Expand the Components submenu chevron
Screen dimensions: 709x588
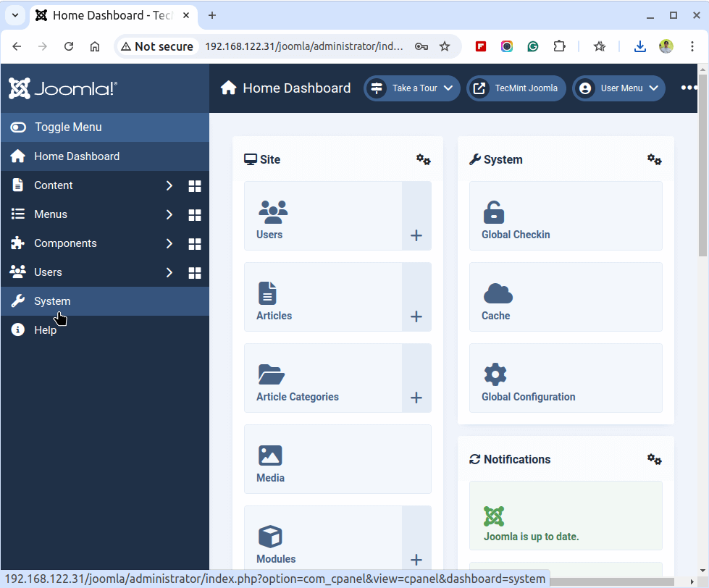[x=169, y=244]
